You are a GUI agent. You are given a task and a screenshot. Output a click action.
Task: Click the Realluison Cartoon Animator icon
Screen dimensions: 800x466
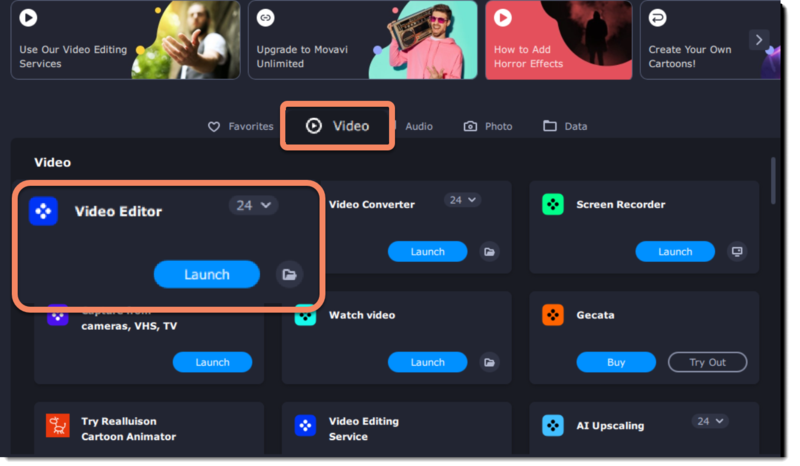58,426
